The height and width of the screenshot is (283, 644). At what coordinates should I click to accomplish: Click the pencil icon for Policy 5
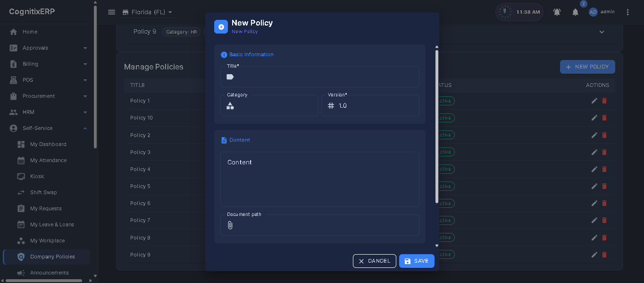pyautogui.click(x=594, y=186)
